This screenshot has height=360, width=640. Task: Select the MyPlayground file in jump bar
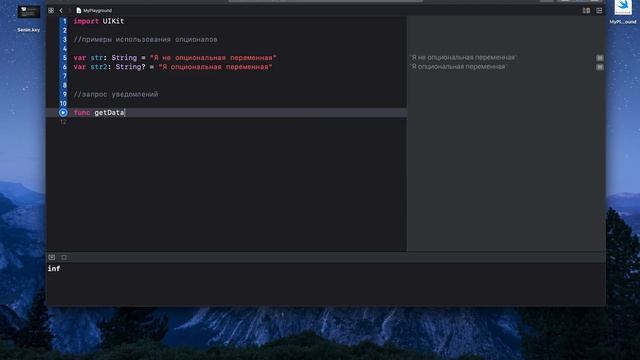[94, 11]
